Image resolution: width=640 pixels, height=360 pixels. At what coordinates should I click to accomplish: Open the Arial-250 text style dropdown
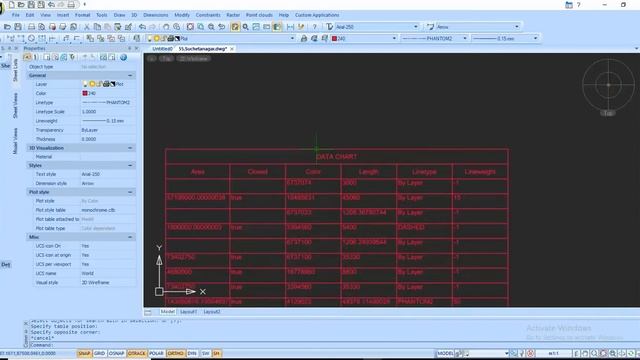[416, 27]
